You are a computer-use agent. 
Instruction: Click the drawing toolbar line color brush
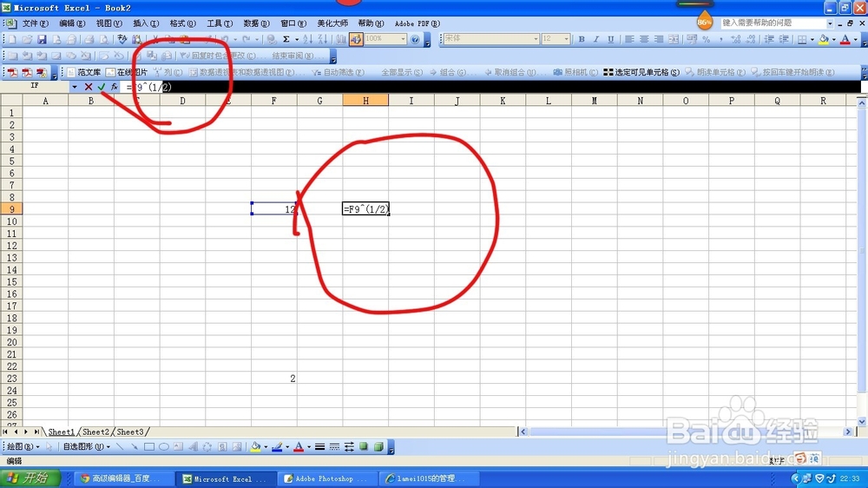point(278,446)
